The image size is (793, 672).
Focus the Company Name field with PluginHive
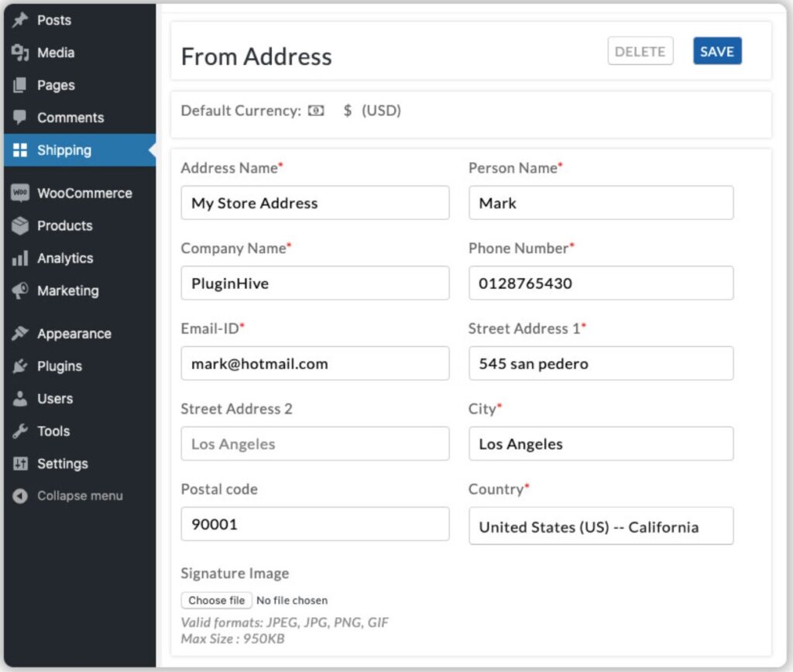click(315, 283)
